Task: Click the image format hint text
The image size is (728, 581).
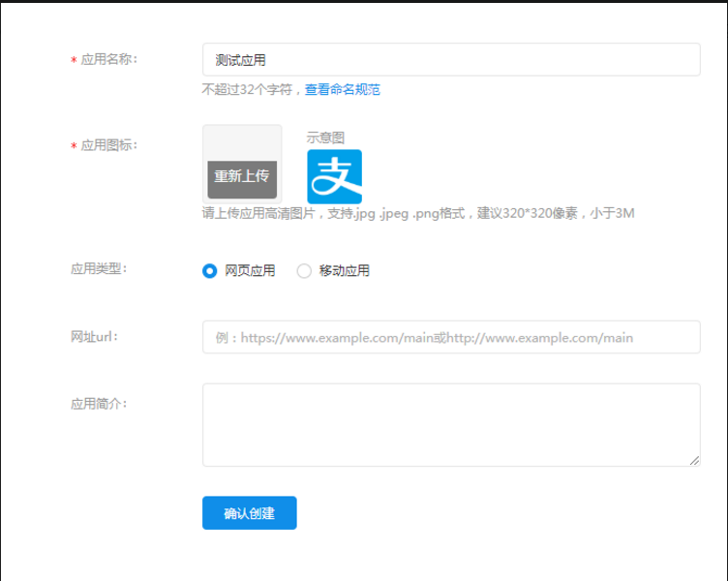Action: [418, 213]
